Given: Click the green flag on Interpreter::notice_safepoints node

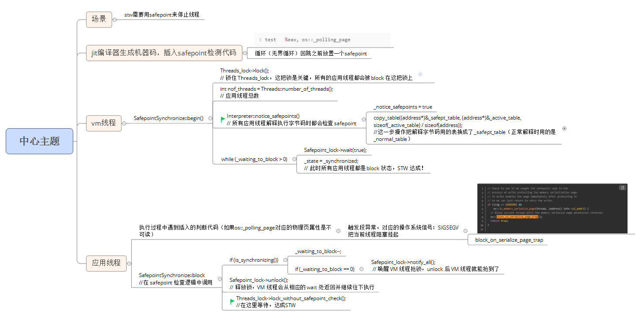Looking at the screenshot, I should (x=223, y=119).
